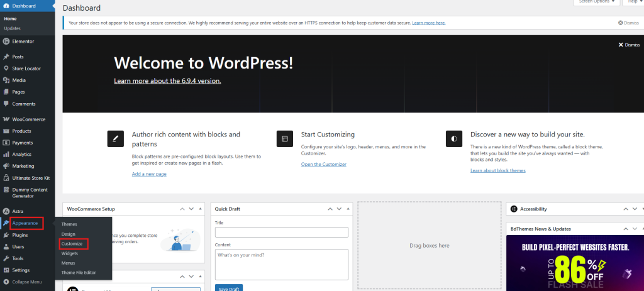The width and height of the screenshot is (644, 291).
Task: Move WooCommerce Setup widget down
Action: pos(191,209)
